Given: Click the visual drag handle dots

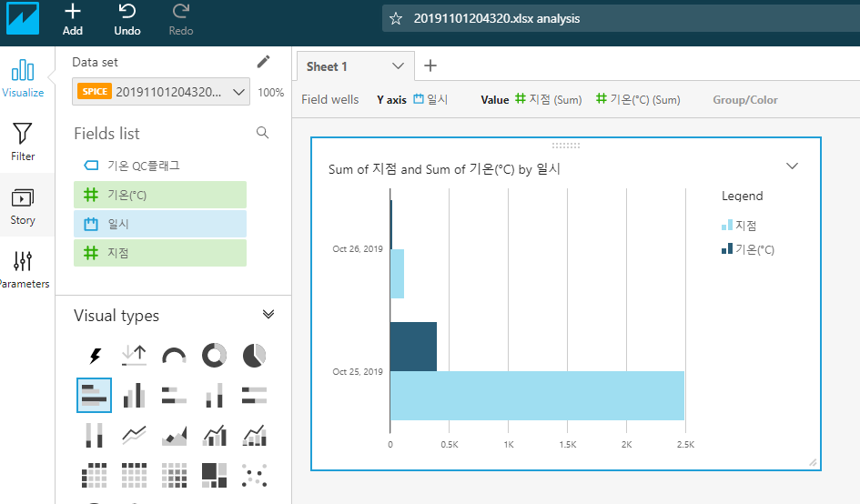Looking at the screenshot, I should pos(566,146).
